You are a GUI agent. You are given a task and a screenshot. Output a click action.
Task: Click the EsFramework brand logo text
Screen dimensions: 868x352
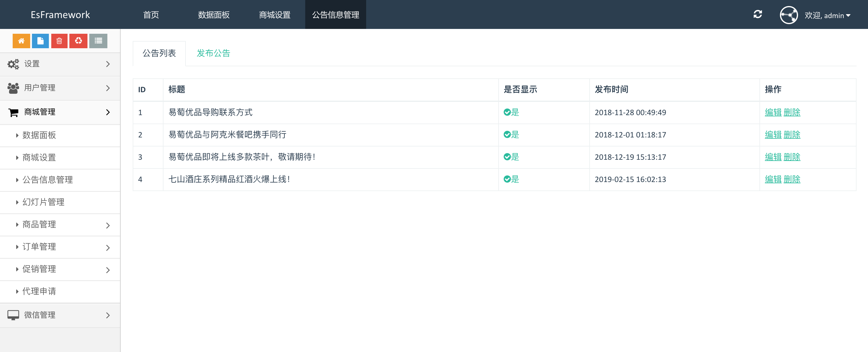60,15
